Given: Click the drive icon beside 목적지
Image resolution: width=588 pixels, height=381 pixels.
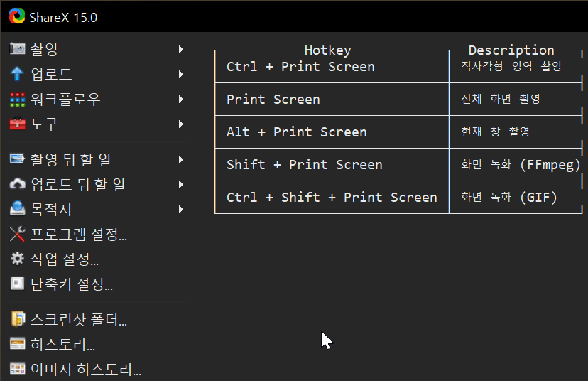Looking at the screenshot, I should tap(17, 209).
